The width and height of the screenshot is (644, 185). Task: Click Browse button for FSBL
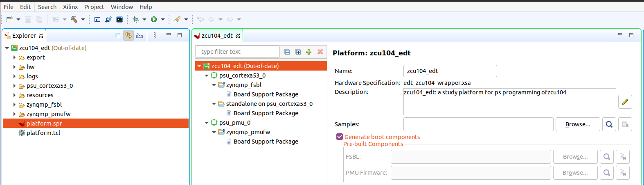point(575,157)
